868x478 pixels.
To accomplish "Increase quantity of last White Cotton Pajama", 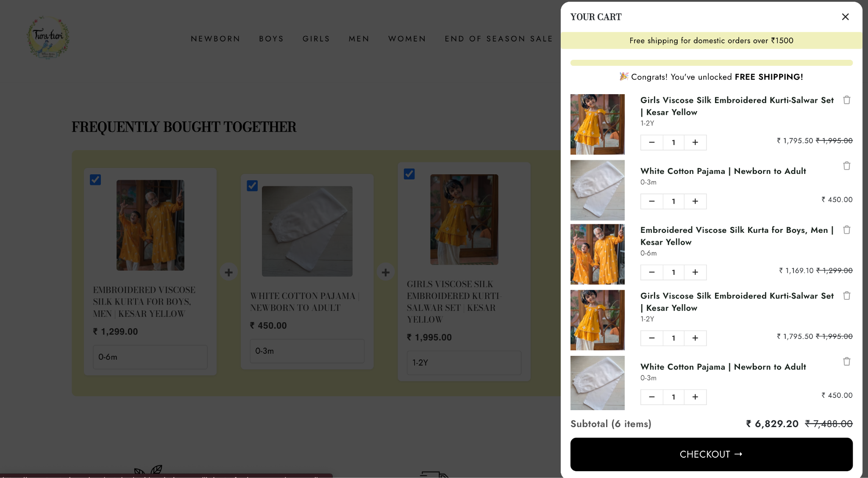I will coord(695,397).
